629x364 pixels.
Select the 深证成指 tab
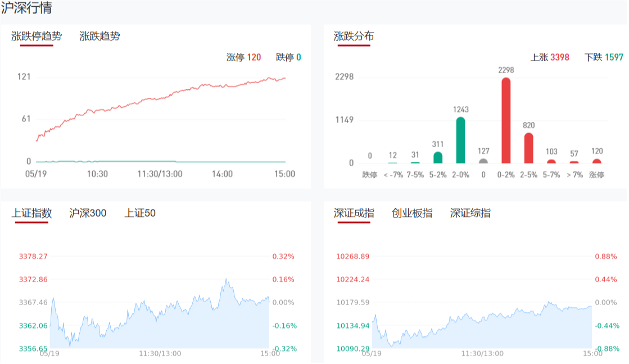[x=354, y=213]
